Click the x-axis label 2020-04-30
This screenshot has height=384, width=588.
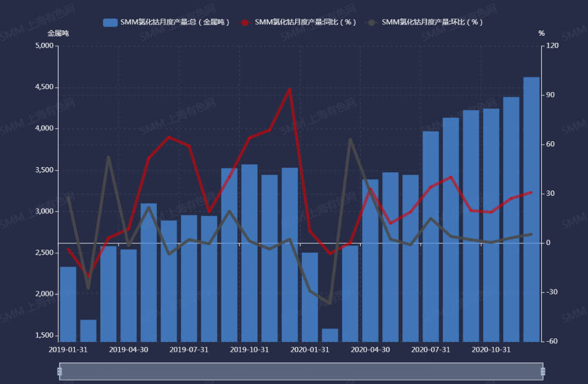(370, 350)
